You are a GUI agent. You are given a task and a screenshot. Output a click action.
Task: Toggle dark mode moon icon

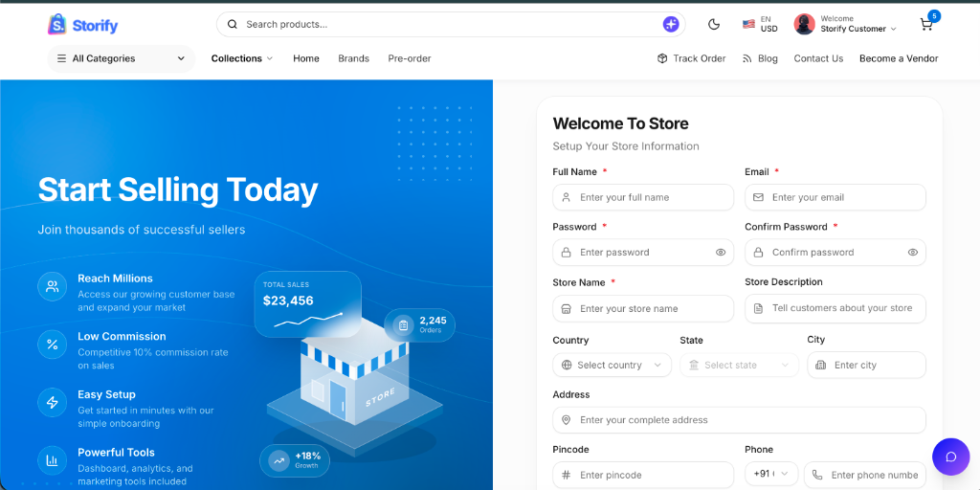[x=714, y=24]
